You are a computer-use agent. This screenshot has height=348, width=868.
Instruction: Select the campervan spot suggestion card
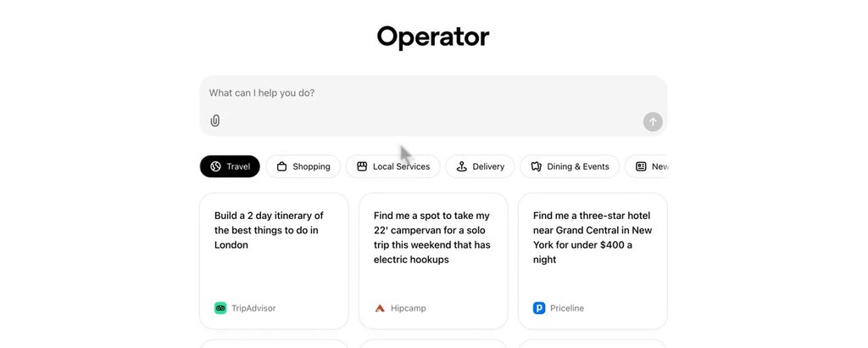pyautogui.click(x=433, y=261)
